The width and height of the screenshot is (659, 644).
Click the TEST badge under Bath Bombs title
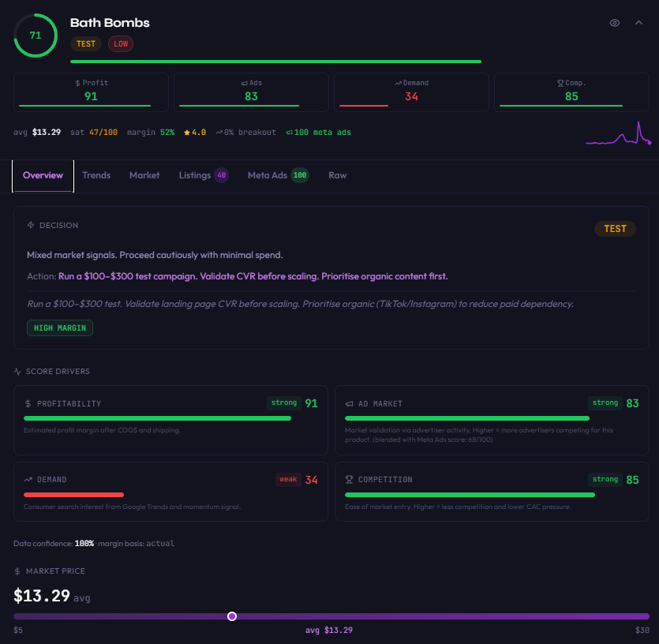tap(86, 43)
